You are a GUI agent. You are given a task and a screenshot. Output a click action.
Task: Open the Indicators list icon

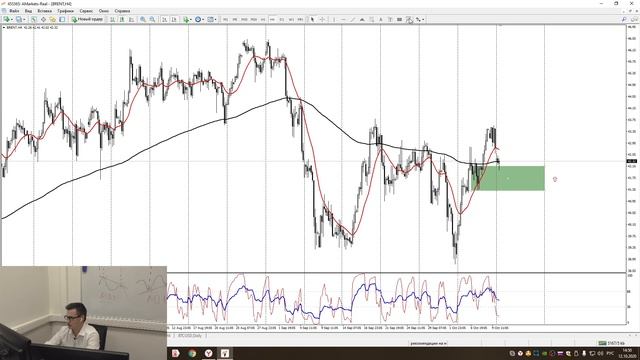click(186, 19)
